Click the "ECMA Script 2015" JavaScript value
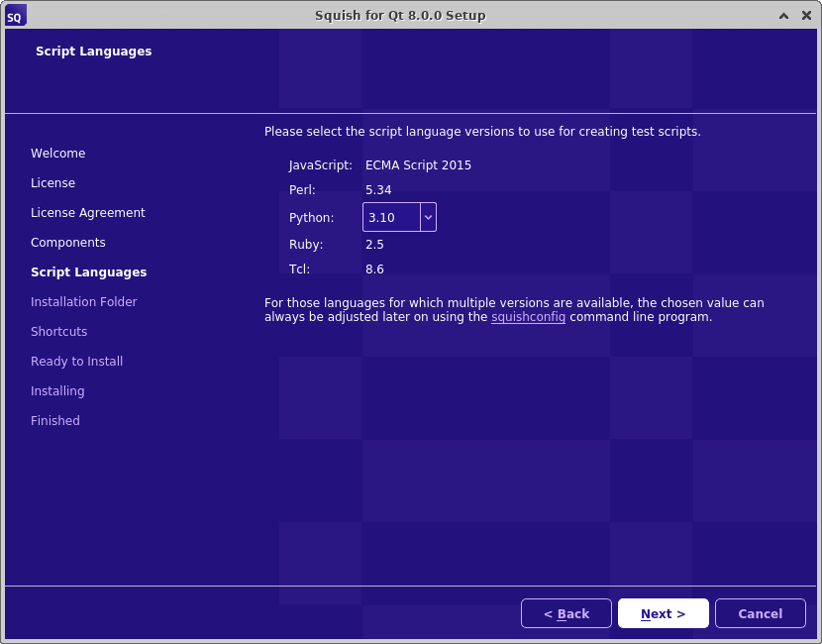The image size is (822, 644). pos(418,164)
